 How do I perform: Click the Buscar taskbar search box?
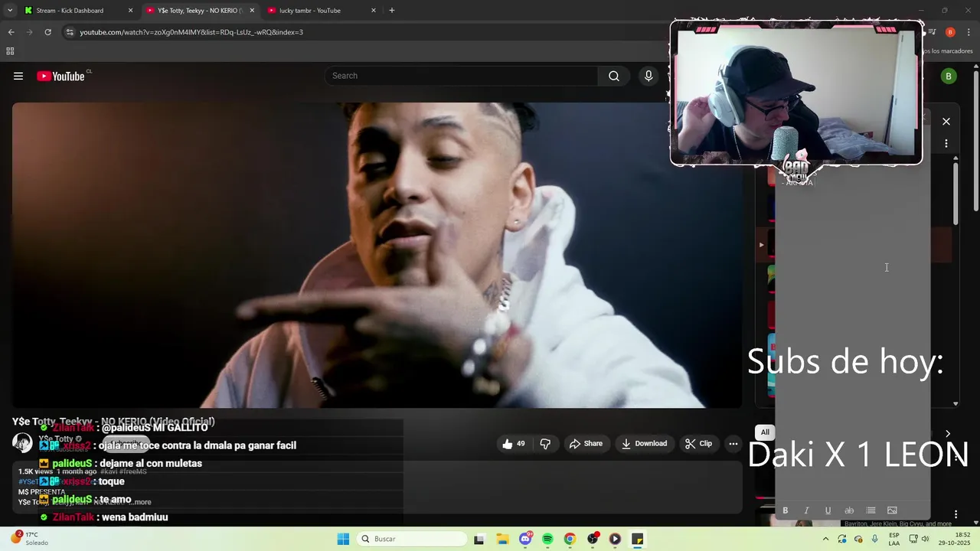pyautogui.click(x=412, y=539)
